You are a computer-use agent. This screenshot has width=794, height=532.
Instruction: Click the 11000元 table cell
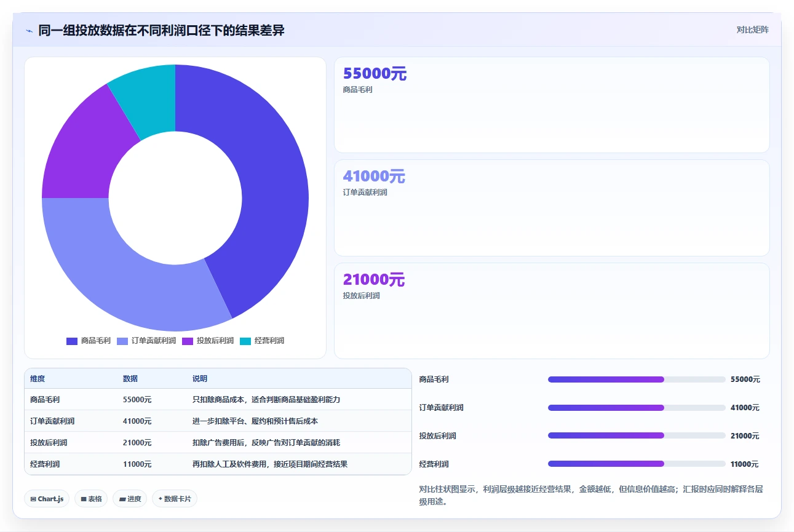pyautogui.click(x=137, y=464)
